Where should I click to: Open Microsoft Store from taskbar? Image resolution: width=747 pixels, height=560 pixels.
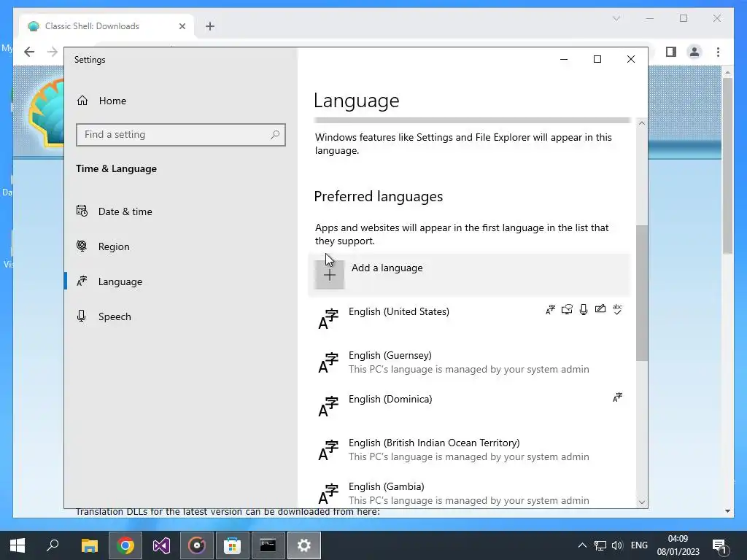point(232,545)
